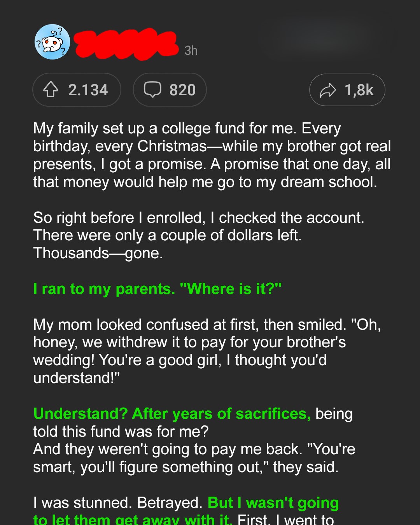
Task: Click the line "told this fund was for me?"
Action: tap(121, 432)
